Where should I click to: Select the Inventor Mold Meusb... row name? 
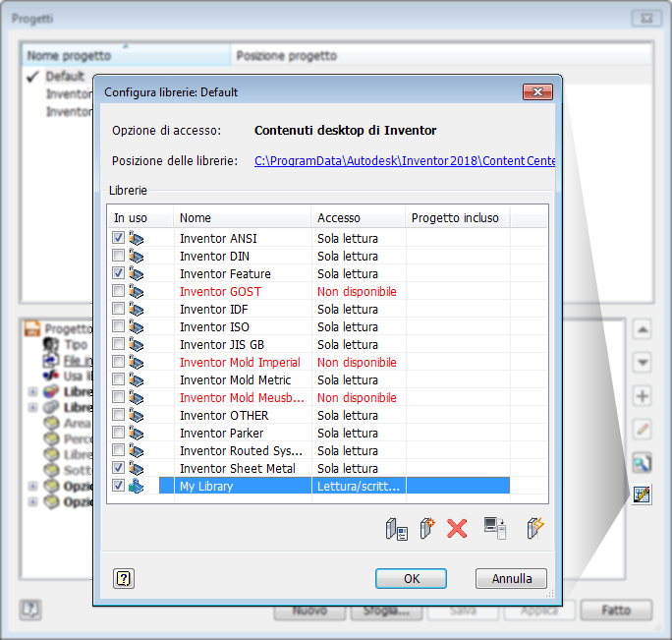(242, 397)
